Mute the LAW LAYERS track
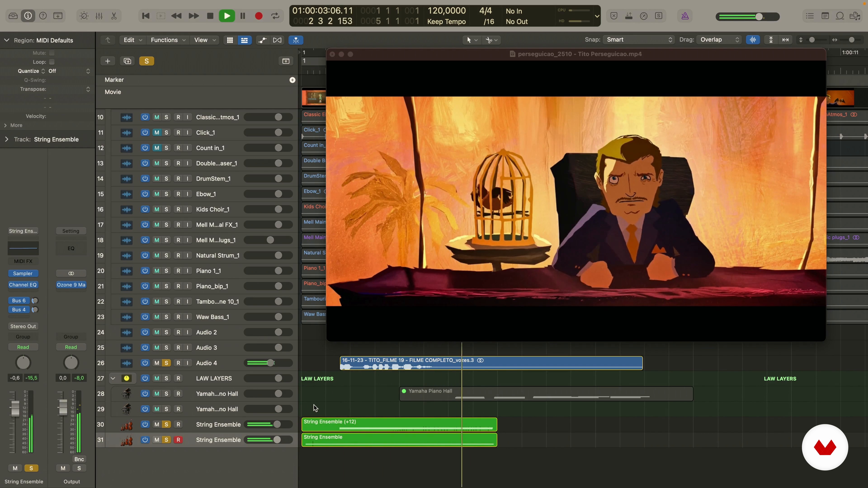Screen dimensions: 868x488 point(157,378)
